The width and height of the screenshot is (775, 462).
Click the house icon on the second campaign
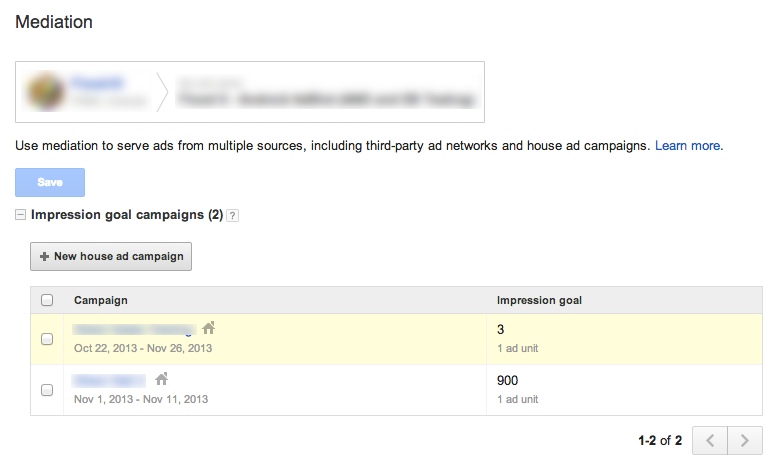[162, 379]
